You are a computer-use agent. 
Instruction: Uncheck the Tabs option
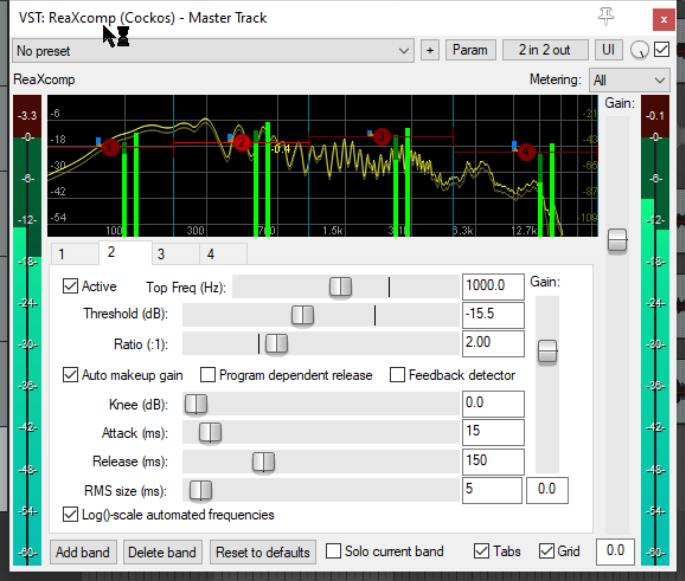click(x=481, y=551)
